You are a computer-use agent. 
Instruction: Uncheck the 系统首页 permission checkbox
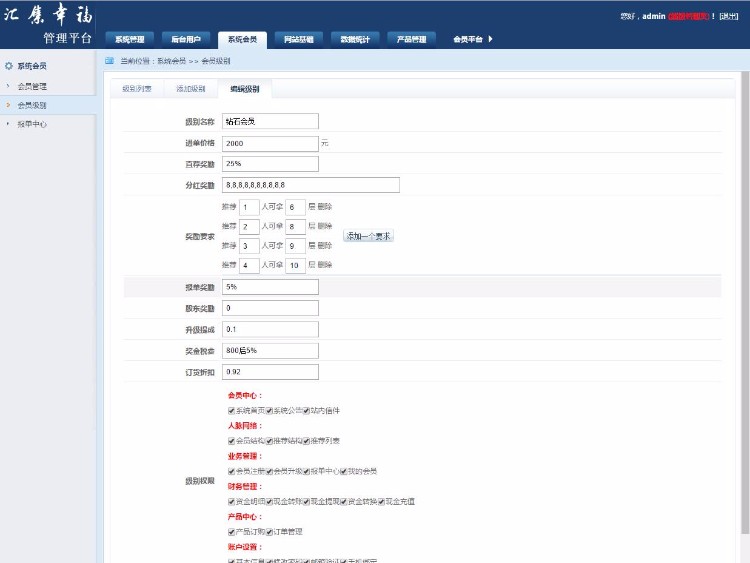tap(232, 411)
